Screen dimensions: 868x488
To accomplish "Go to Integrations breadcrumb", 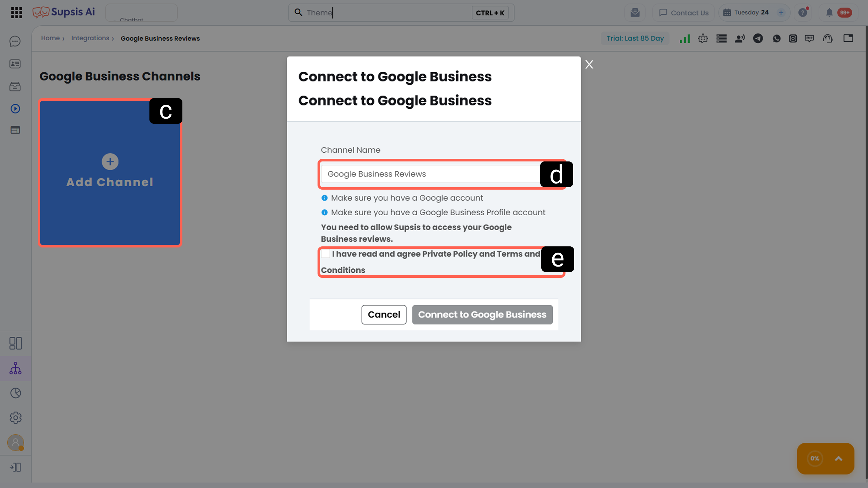I will click(90, 38).
